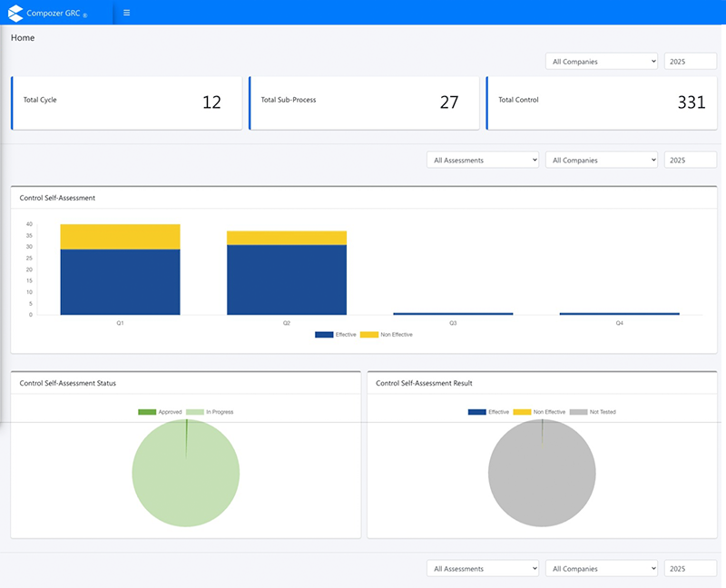Toggle the Non Effective legend in the bar chart

coord(386,335)
